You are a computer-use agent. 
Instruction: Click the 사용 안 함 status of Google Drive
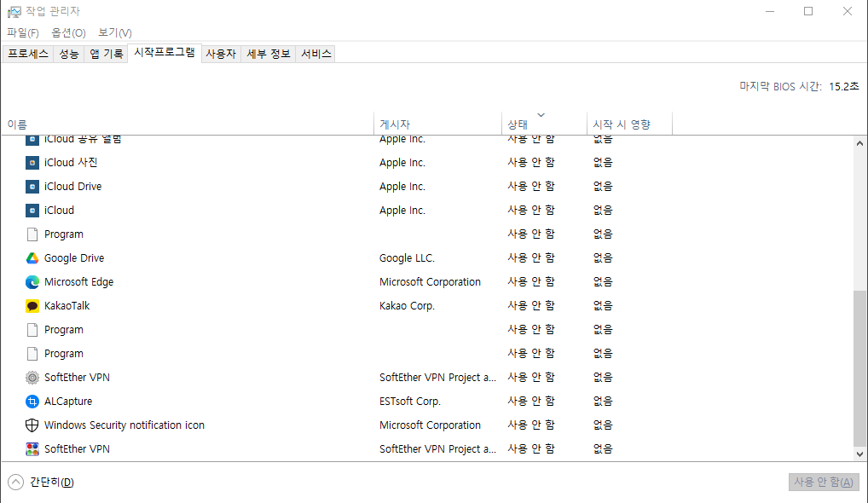(531, 257)
